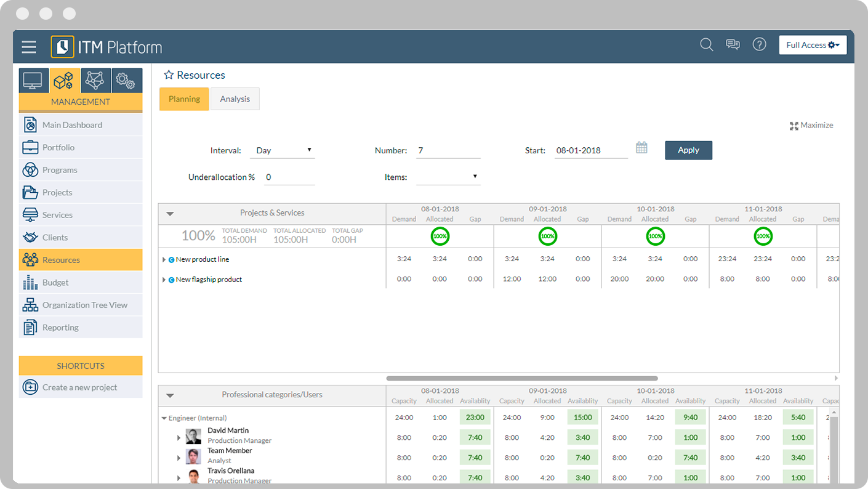868x489 pixels.
Task: Click the 100% indicator for 11-01-2018
Action: [763, 236]
